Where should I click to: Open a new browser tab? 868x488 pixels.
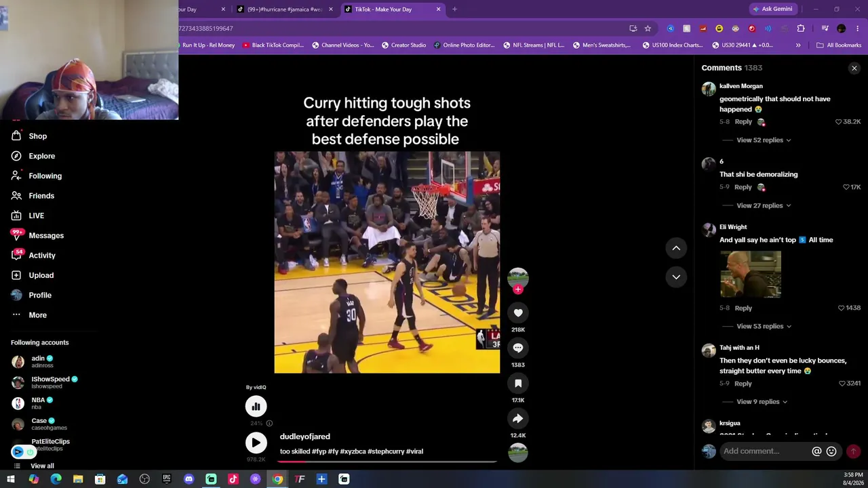[454, 9]
